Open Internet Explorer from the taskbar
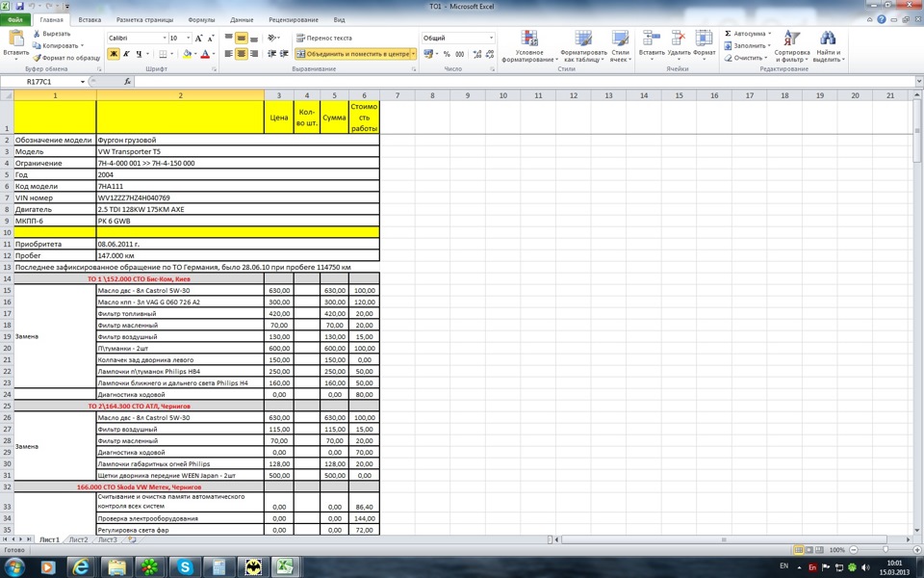 click(x=82, y=567)
